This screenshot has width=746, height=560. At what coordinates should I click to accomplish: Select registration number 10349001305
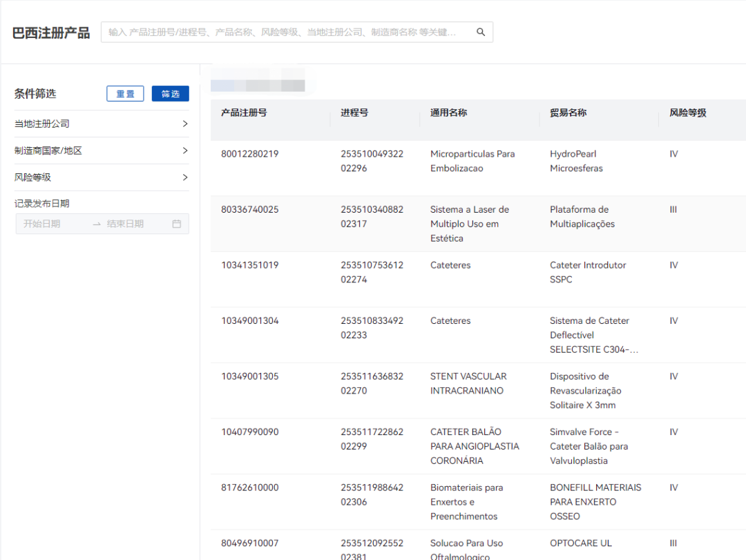250,377
